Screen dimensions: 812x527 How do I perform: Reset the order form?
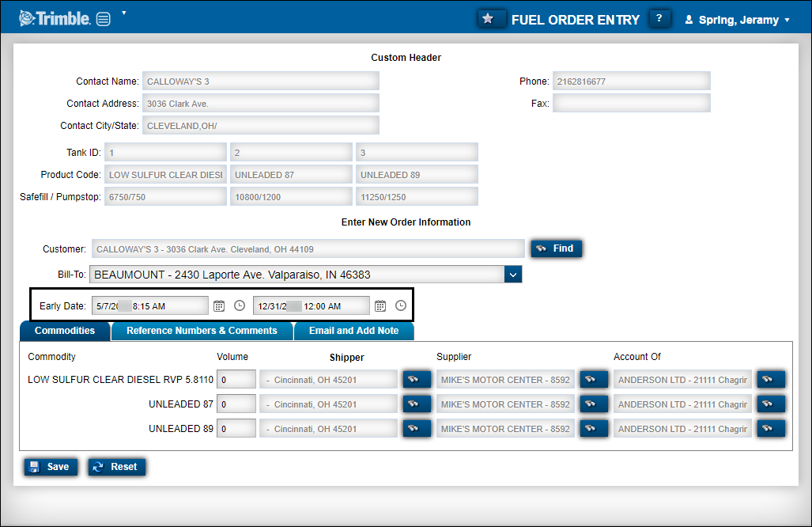pos(116,467)
